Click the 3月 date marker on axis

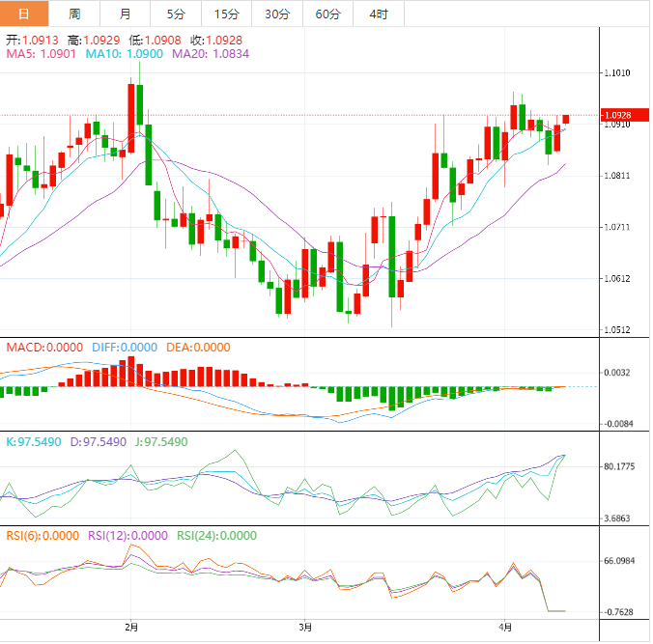click(304, 627)
